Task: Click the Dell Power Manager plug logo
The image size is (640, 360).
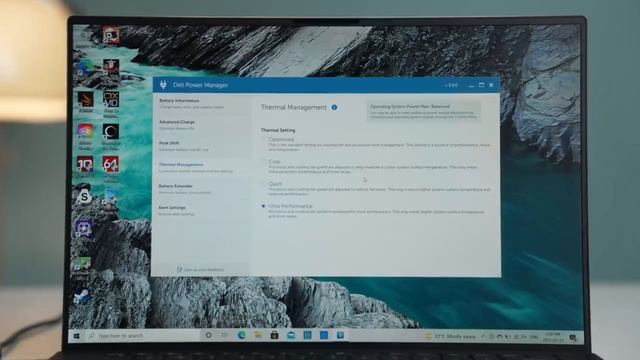Action: click(163, 84)
